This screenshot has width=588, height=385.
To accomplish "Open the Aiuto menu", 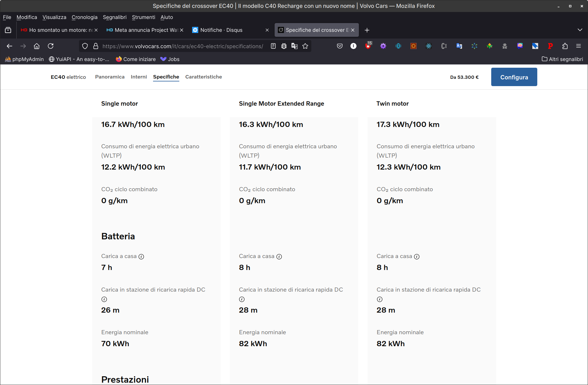I will (167, 17).
